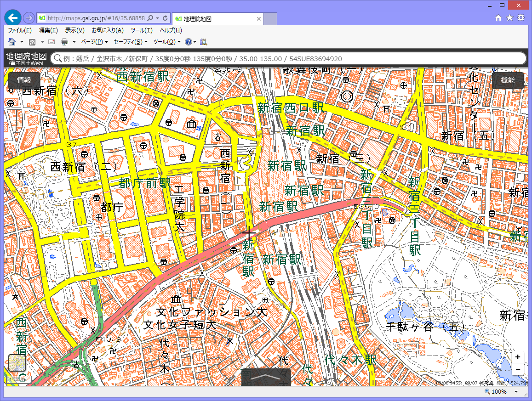The height and width of the screenshot is (401, 532).
Task: Open the お気に入り(A) menu
Action: click(x=108, y=30)
